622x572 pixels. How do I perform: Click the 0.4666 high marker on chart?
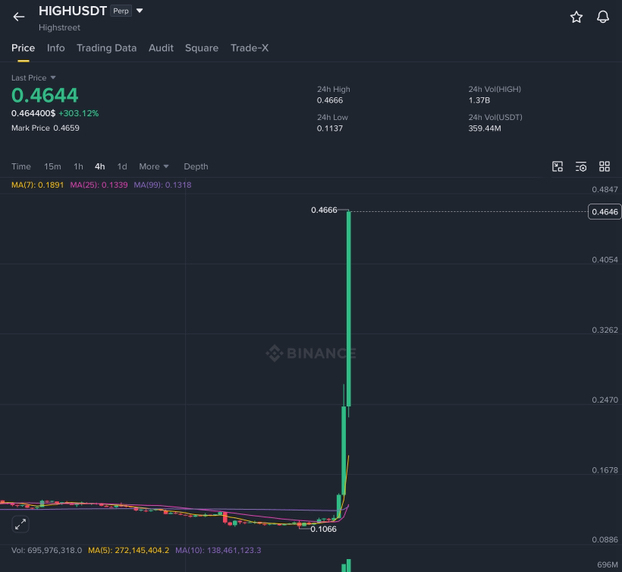coord(324,210)
